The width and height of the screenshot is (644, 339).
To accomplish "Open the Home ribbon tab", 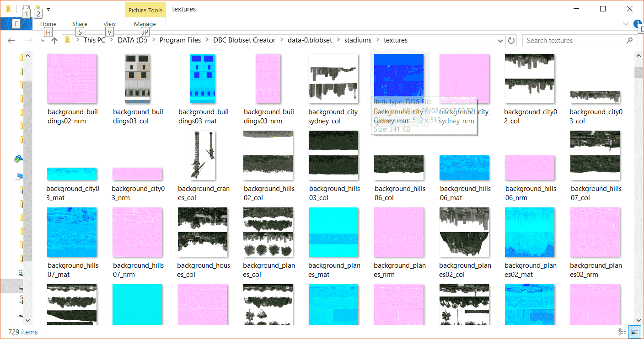I will click(48, 24).
